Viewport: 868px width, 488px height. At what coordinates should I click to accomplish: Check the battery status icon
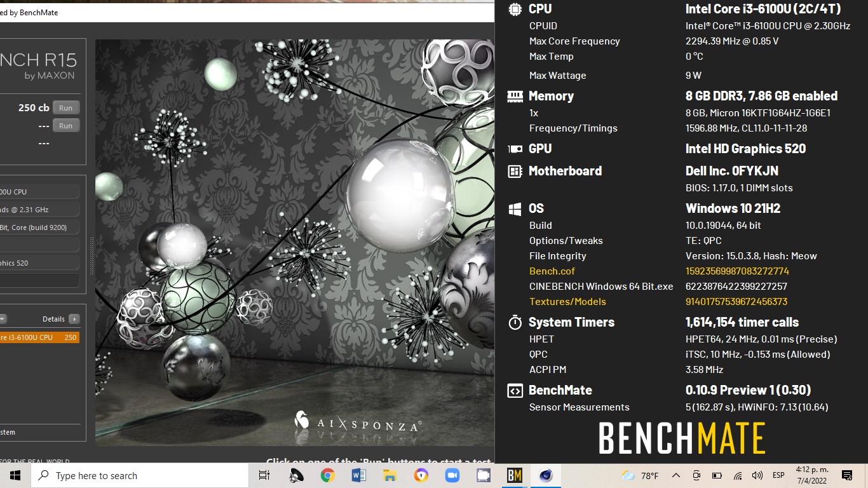click(x=717, y=475)
